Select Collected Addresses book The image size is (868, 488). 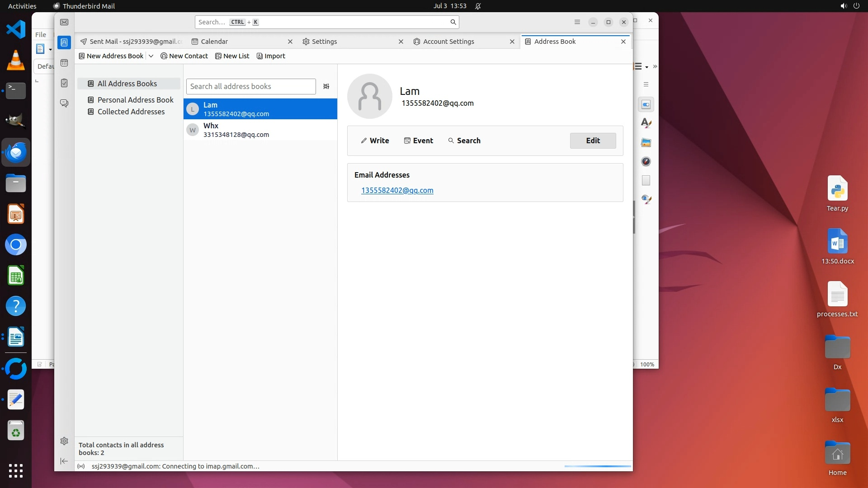click(131, 112)
